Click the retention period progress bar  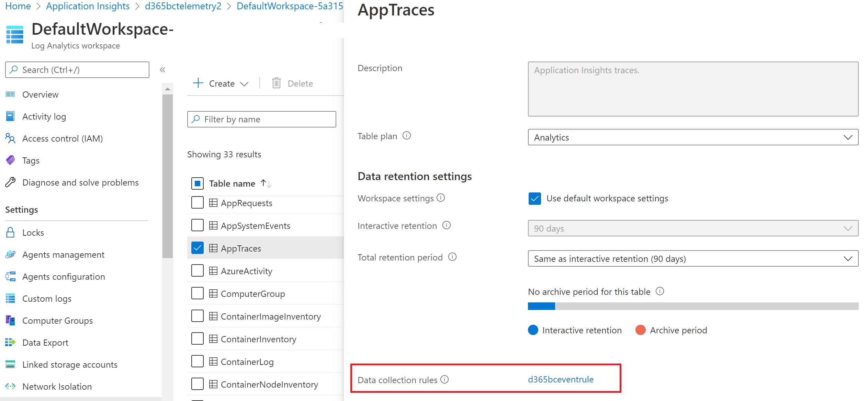coord(692,306)
